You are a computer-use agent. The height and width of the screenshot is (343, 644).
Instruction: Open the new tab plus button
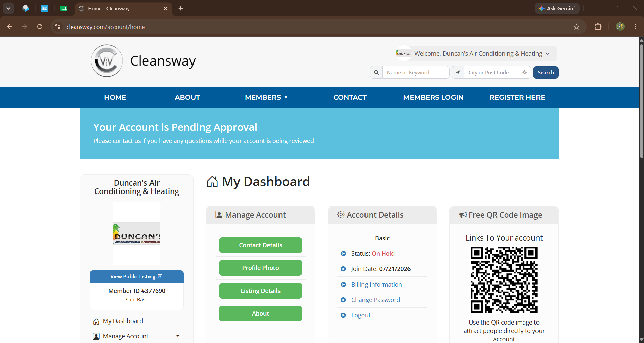click(x=181, y=8)
